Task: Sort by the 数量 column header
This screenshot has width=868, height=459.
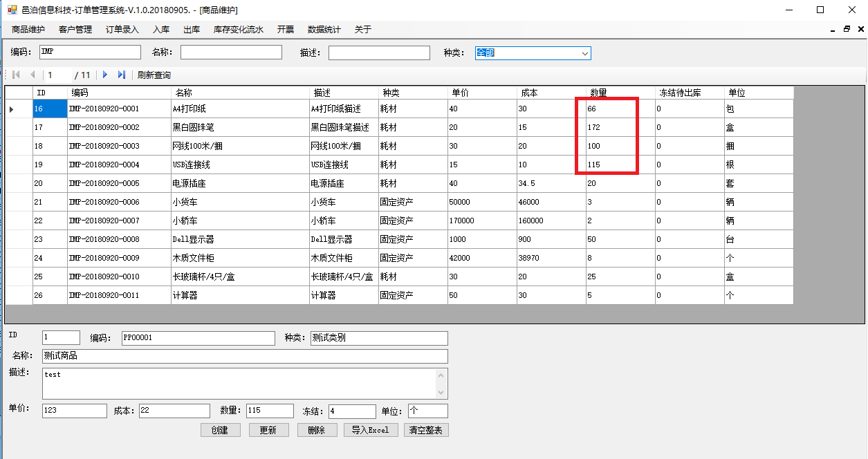Action: [620, 93]
